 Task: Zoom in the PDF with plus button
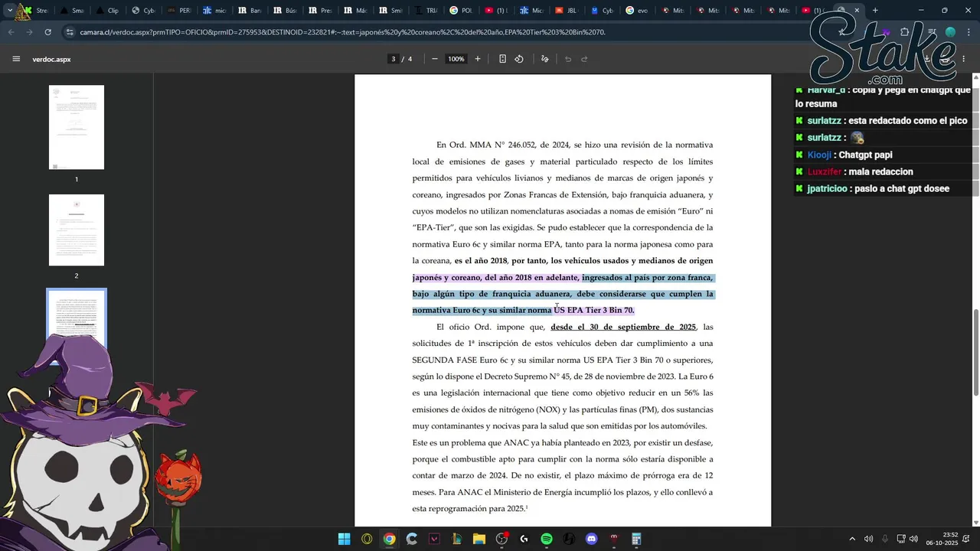coord(478,59)
